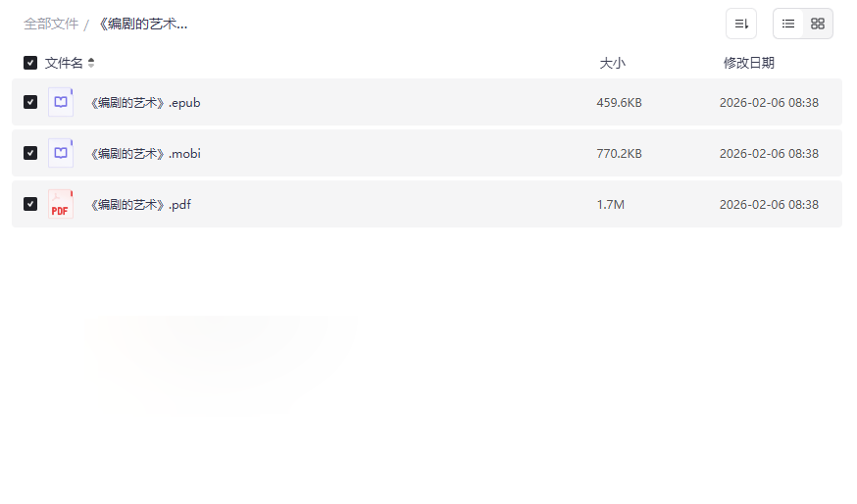Uncheck the 《编剧的艺术》.mobi checkbox

point(30,153)
